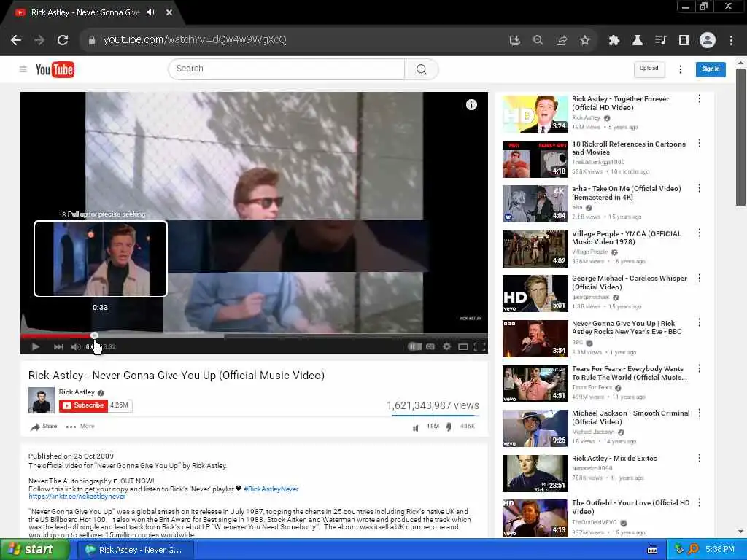The height and width of the screenshot is (560, 747).
Task: Show the video info card icon
Action: [x=471, y=105]
